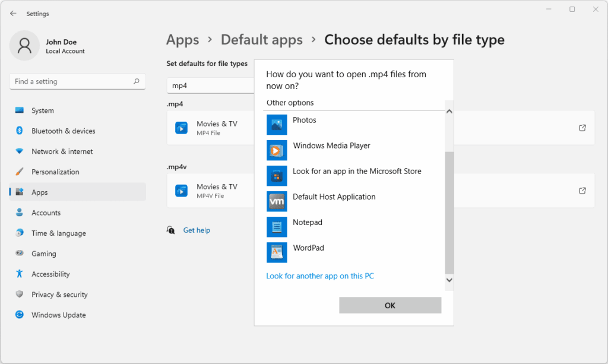
Task: Click Look for another app on this PC
Action: pos(320,276)
